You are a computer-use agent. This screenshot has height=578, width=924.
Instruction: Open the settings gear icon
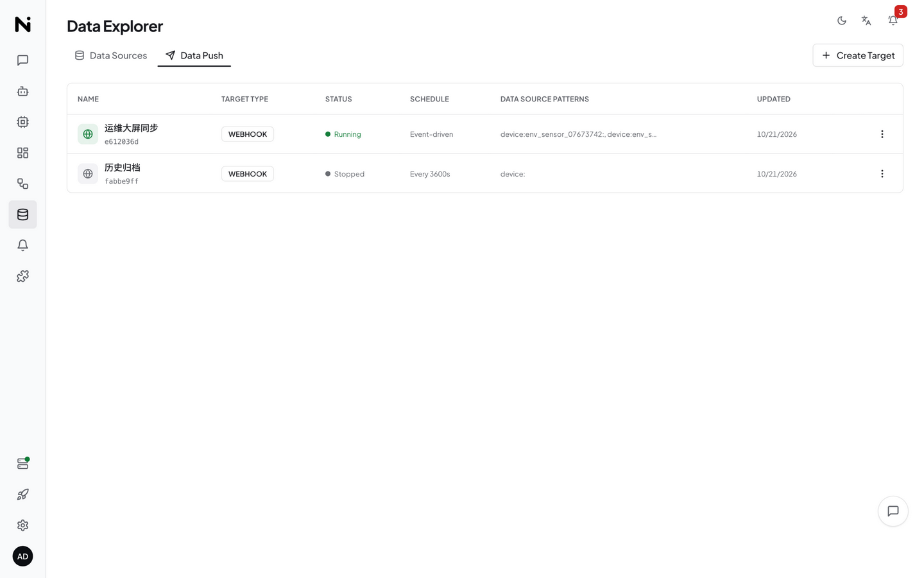point(22,525)
